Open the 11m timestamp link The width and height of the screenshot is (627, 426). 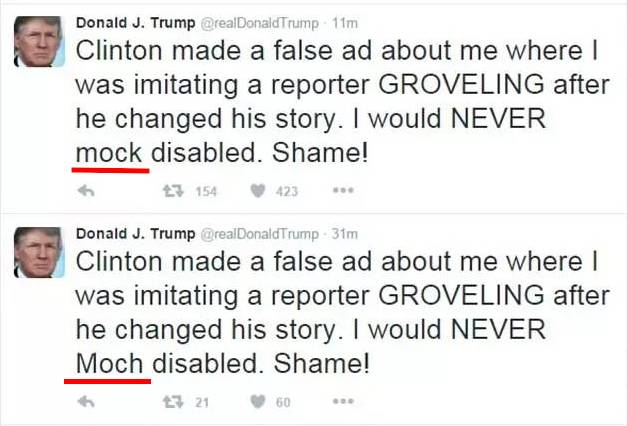(x=345, y=24)
